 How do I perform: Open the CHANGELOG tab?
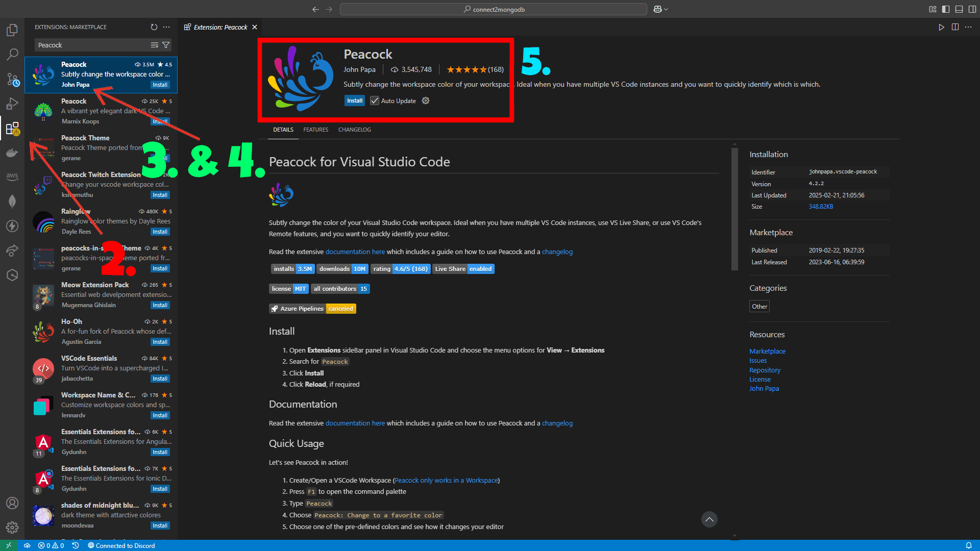[354, 130]
